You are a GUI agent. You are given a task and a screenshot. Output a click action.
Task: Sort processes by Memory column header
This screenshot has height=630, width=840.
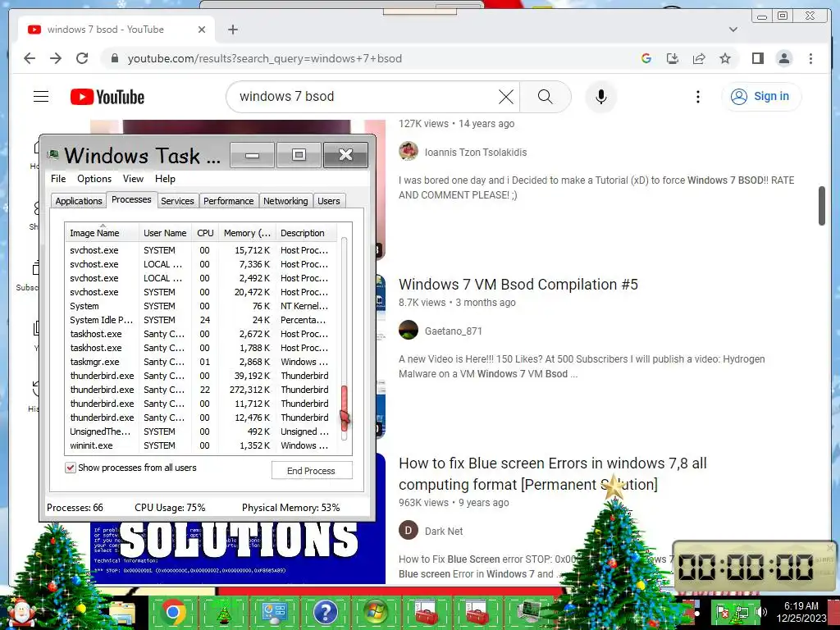(x=247, y=233)
